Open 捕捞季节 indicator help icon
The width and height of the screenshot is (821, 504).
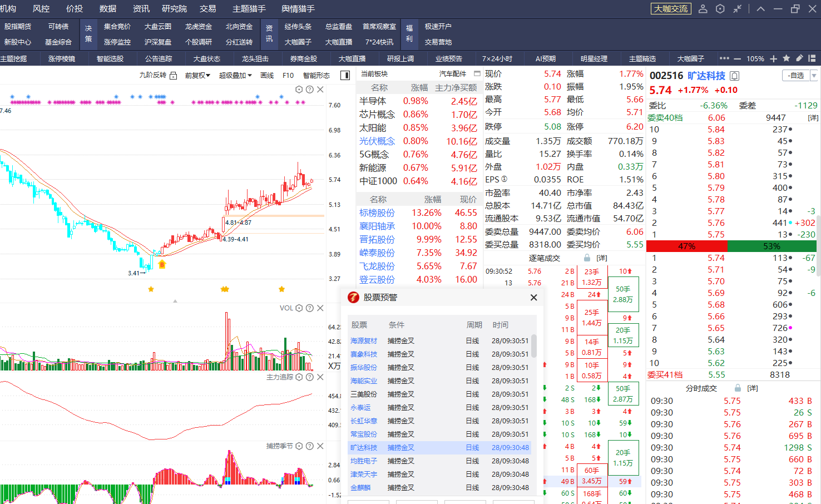point(310,446)
